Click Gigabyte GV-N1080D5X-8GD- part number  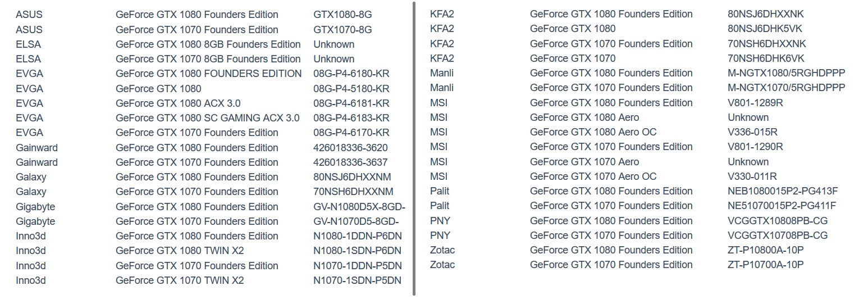point(359,207)
